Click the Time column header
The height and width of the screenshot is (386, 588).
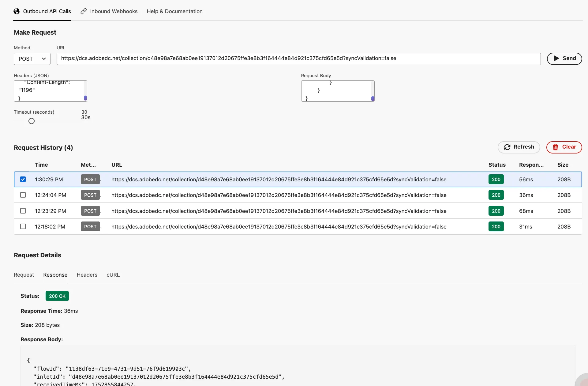(x=41, y=165)
